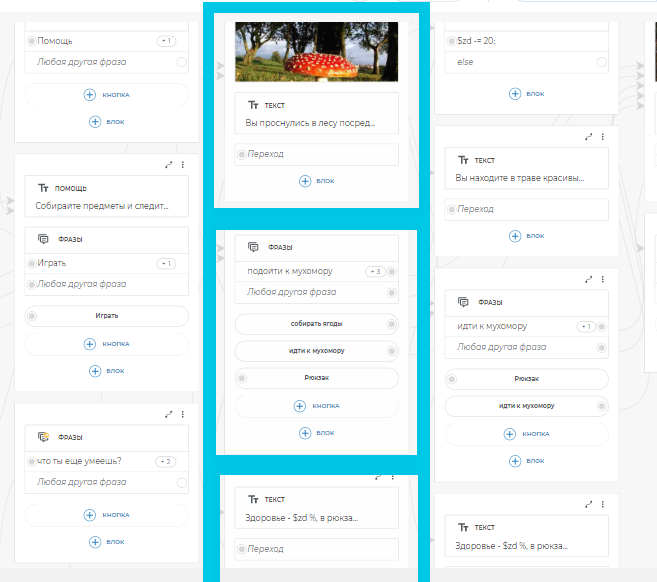Click plus 'блок' in 'что ты еще умеешь?' card
The image size is (657, 582).
point(95,542)
